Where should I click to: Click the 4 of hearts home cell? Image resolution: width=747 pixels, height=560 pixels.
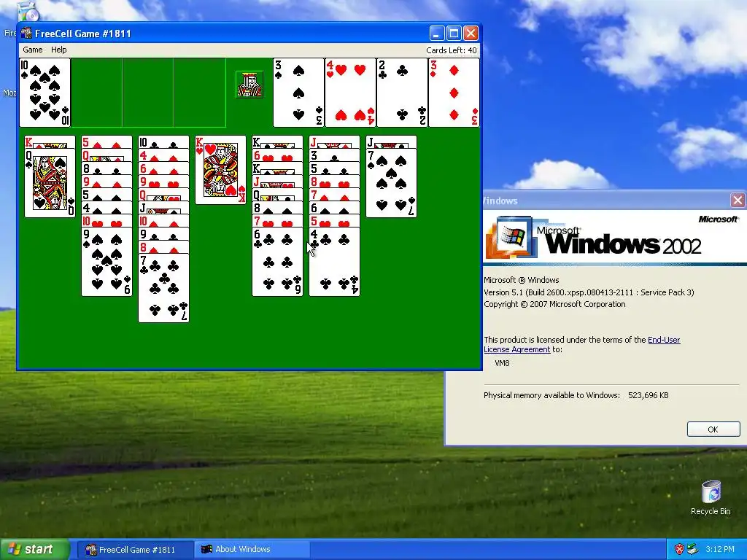(x=350, y=93)
